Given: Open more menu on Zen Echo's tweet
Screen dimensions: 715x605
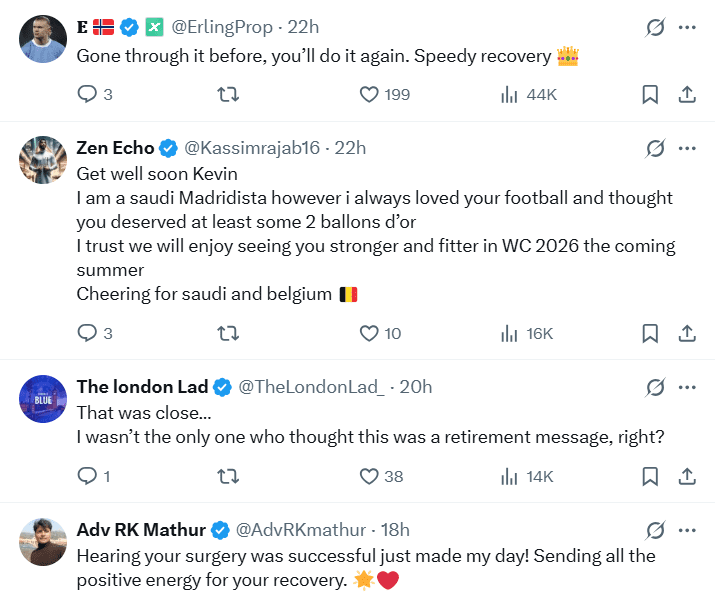Looking at the screenshot, I should [x=687, y=148].
